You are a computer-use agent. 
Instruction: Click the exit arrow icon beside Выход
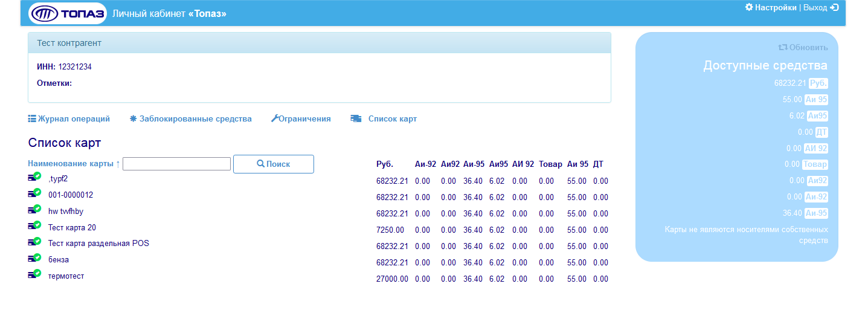click(x=834, y=8)
